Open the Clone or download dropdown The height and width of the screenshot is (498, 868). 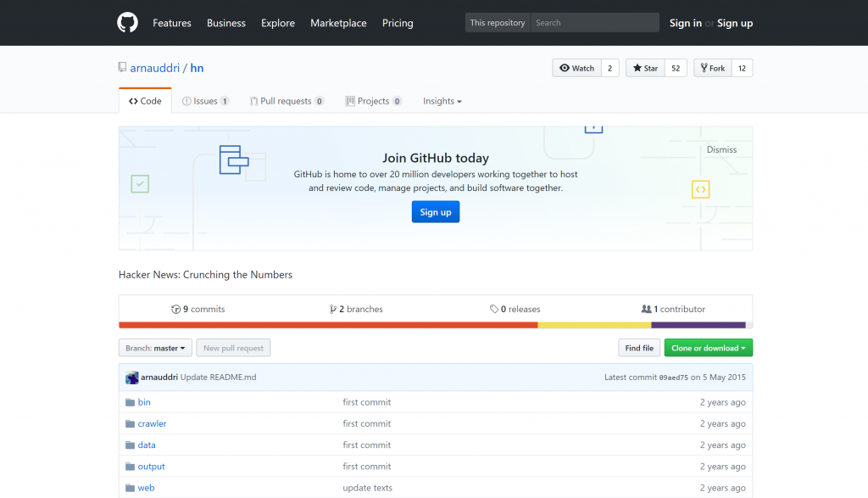[x=709, y=348]
